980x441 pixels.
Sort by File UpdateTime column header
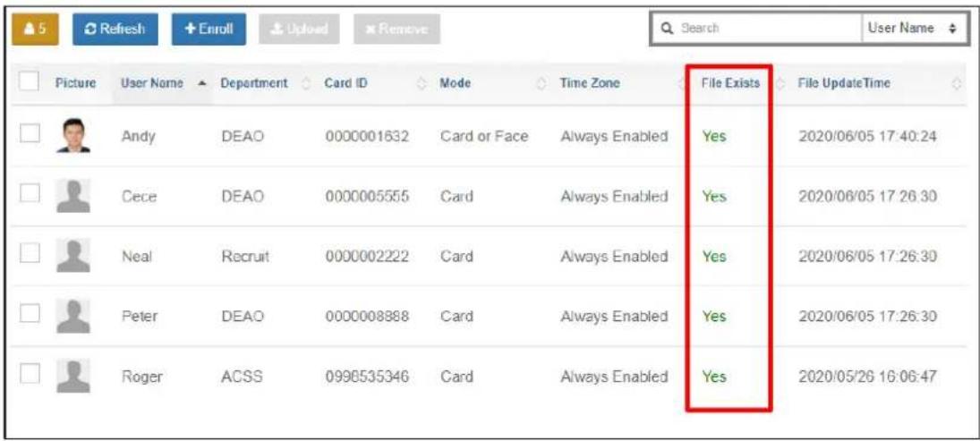click(x=879, y=83)
